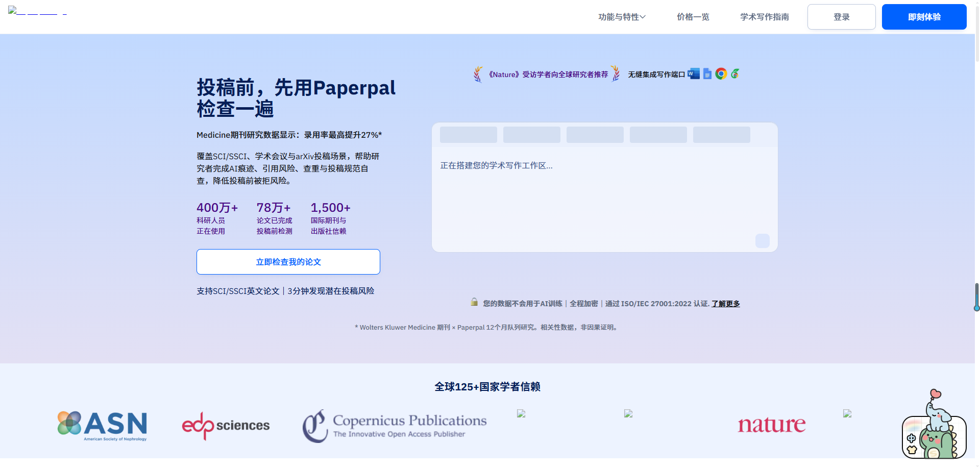Image resolution: width=980 pixels, height=469 pixels.
Task: Open the 功能与特性 dropdown menu
Action: click(x=622, y=17)
